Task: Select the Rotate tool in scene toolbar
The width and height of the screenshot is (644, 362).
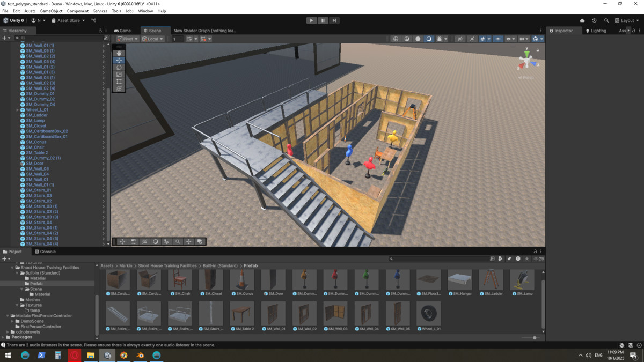Action: tap(119, 68)
